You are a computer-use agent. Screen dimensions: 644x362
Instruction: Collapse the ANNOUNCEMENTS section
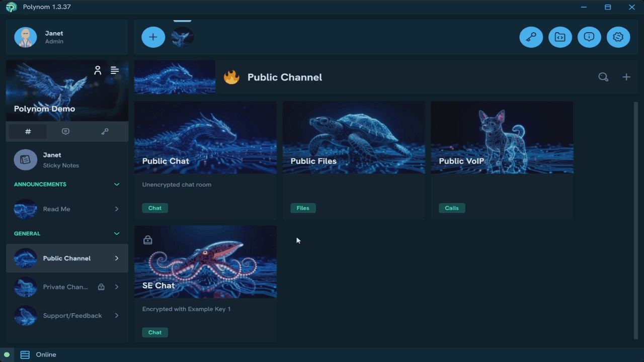click(117, 185)
